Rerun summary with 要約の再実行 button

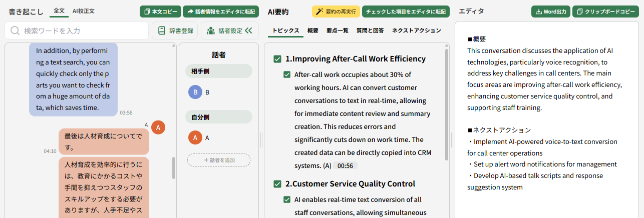point(336,11)
